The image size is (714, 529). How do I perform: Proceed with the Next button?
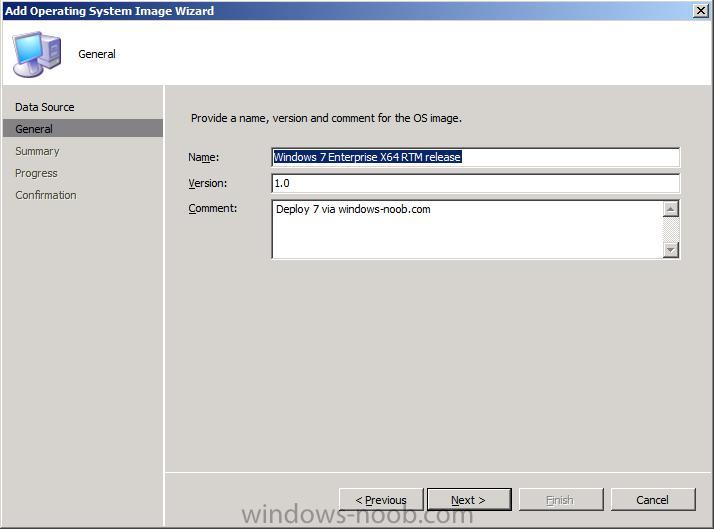(469, 500)
